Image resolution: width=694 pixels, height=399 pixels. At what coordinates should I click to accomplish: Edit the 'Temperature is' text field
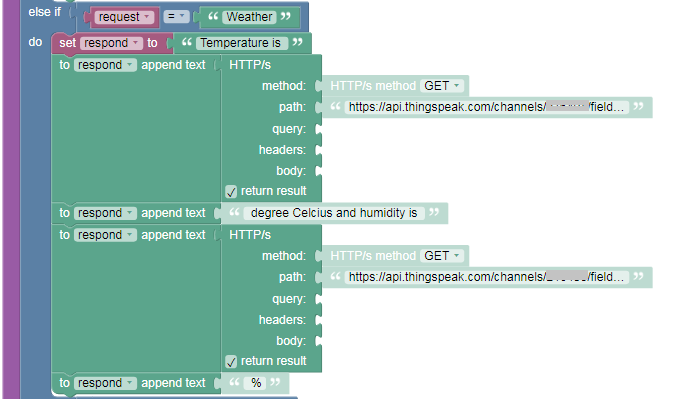[242, 43]
